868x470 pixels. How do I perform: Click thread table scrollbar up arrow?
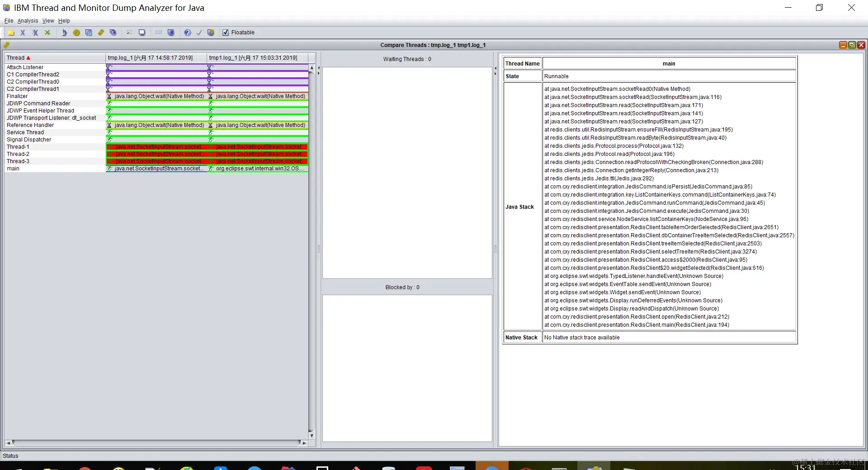pos(311,67)
